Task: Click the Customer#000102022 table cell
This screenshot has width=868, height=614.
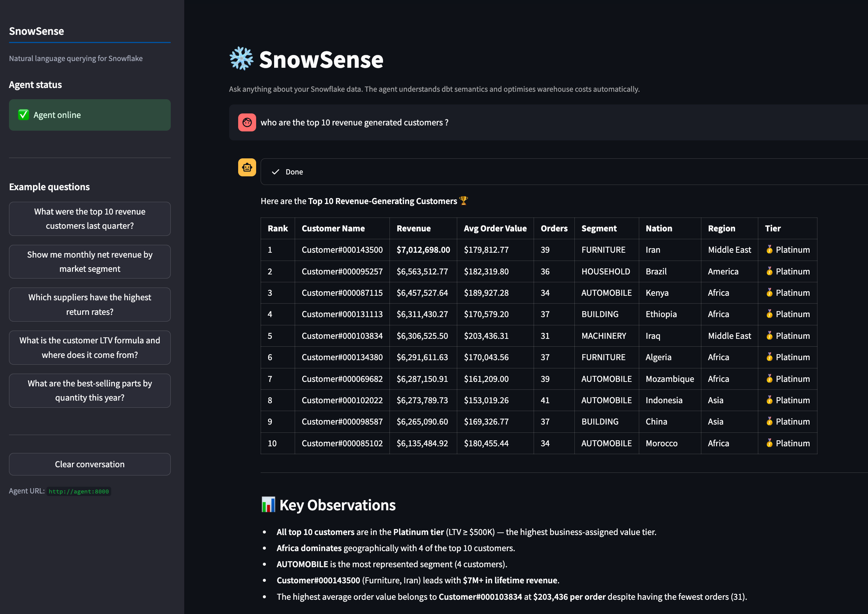Action: [x=342, y=400]
